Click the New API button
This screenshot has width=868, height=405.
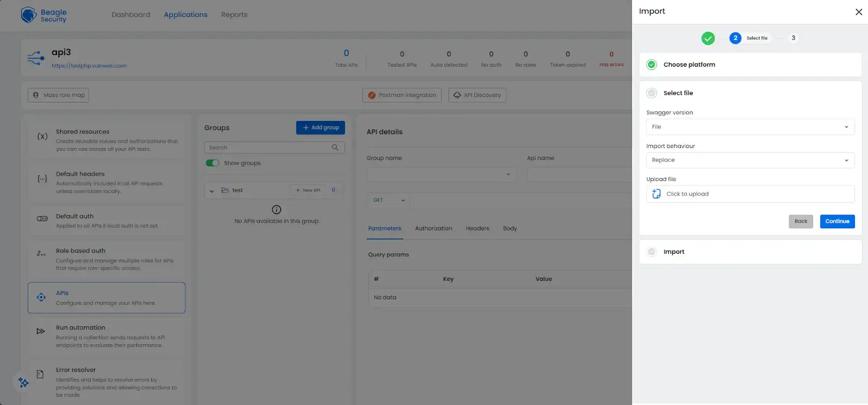[x=308, y=190]
